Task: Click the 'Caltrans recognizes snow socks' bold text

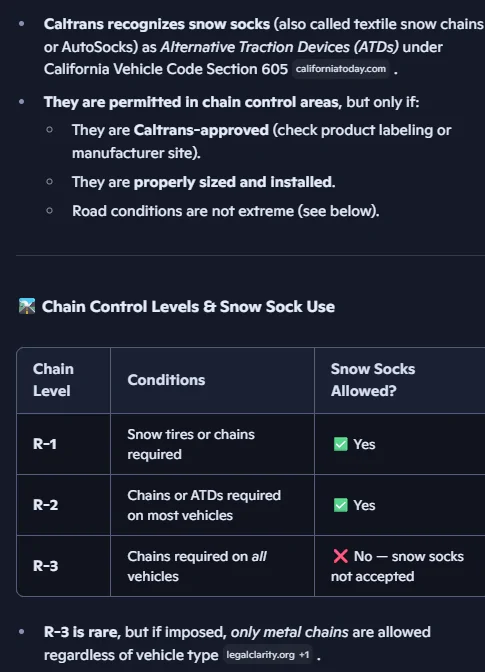Action: [x=157, y=24]
